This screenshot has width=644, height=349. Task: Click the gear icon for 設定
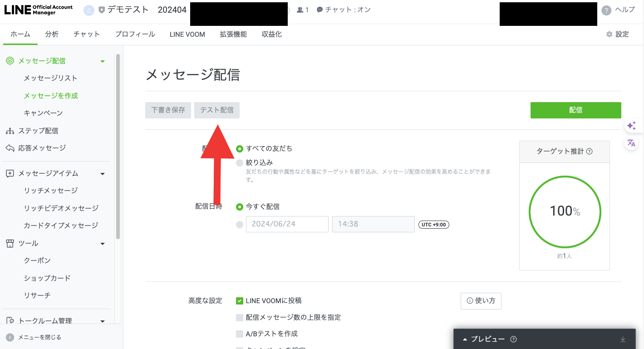609,34
